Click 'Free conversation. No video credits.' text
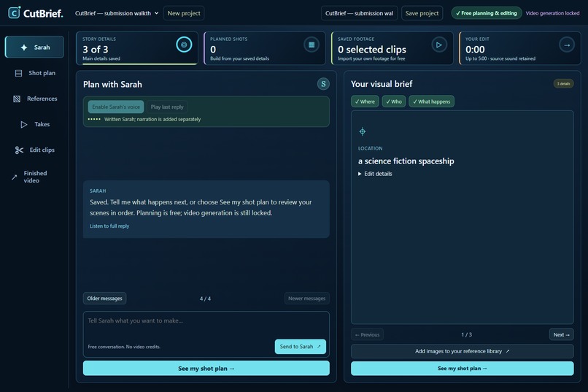588x392 pixels. (x=124, y=347)
